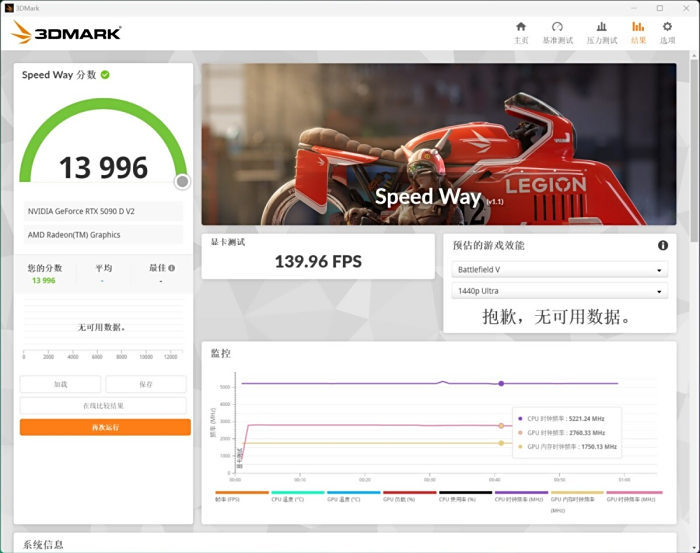Click the info icon next to 最佳
700x553 pixels.
coord(172,268)
